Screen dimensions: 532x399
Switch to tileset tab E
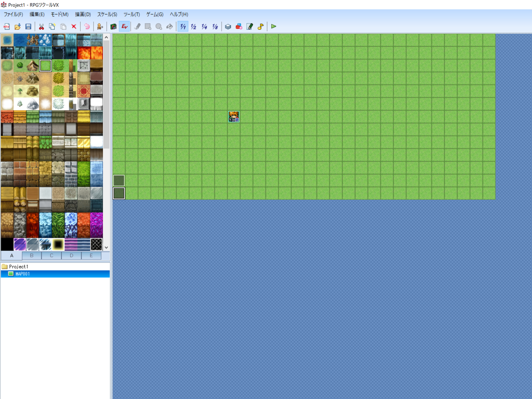click(x=92, y=255)
